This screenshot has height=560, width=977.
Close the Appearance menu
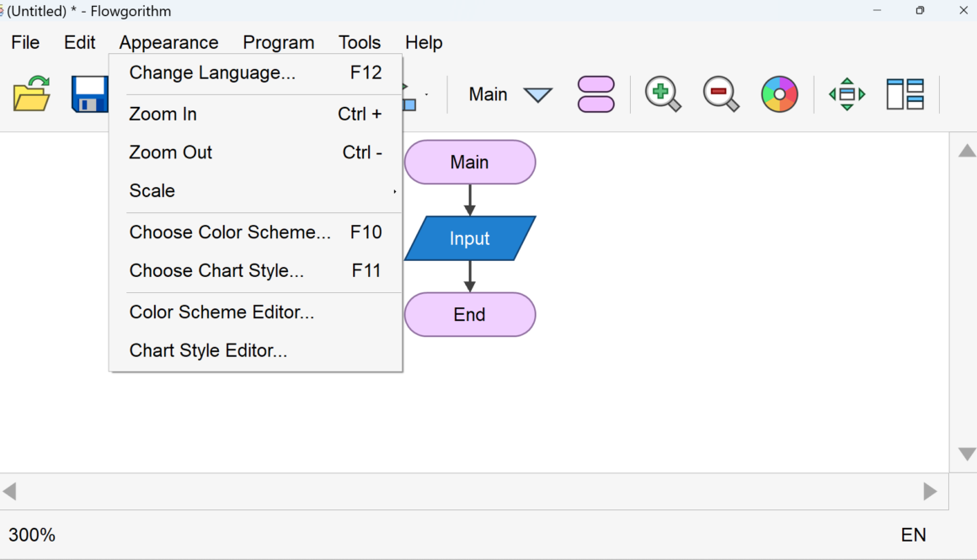[x=168, y=42]
